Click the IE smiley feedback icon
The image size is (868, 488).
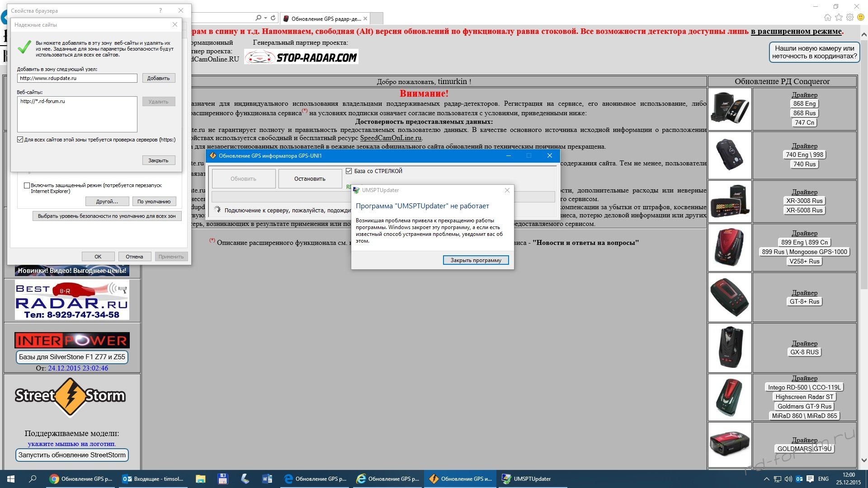point(861,18)
